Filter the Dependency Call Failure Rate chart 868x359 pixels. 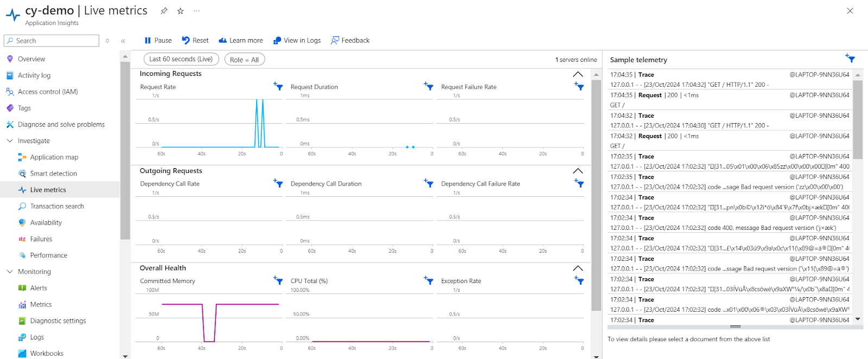pos(579,183)
